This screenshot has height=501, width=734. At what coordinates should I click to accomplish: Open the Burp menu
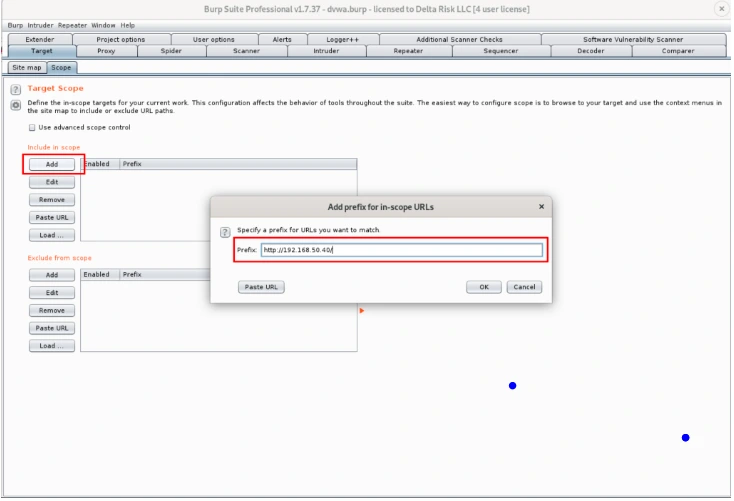tap(15, 25)
